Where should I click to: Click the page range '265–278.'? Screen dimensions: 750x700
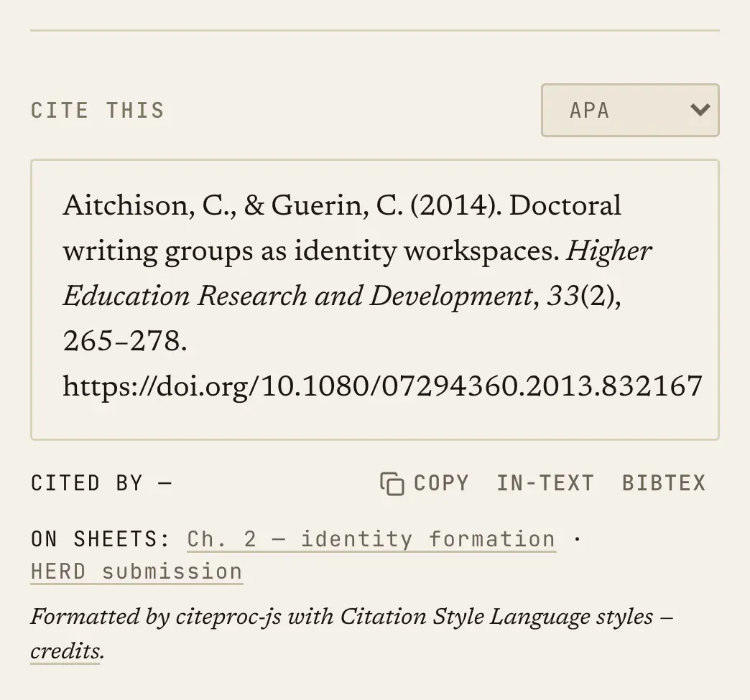[125, 342]
